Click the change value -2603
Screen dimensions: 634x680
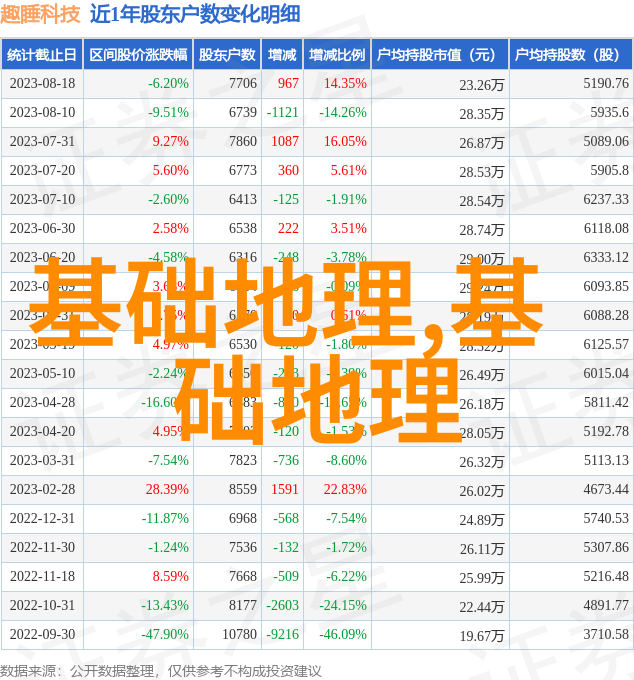[283, 606]
